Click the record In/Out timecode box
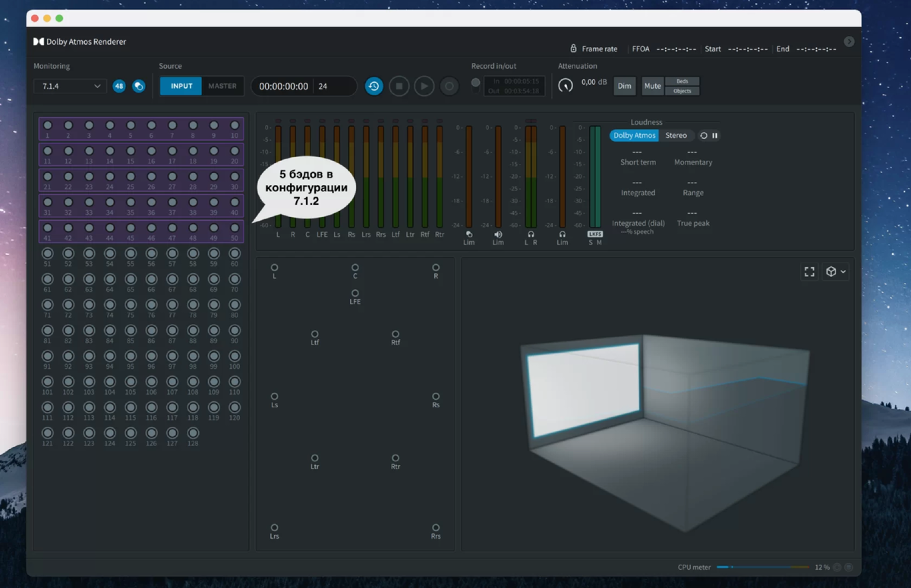 tap(514, 86)
